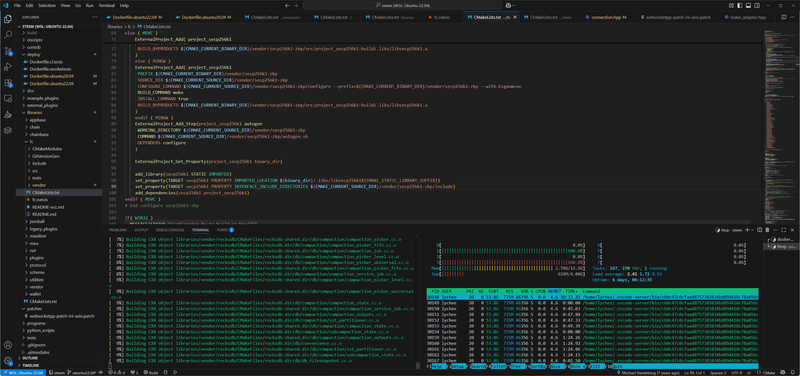This screenshot has height=376, width=800.
Task: Open the Search view in activity bar
Action: coord(8,35)
